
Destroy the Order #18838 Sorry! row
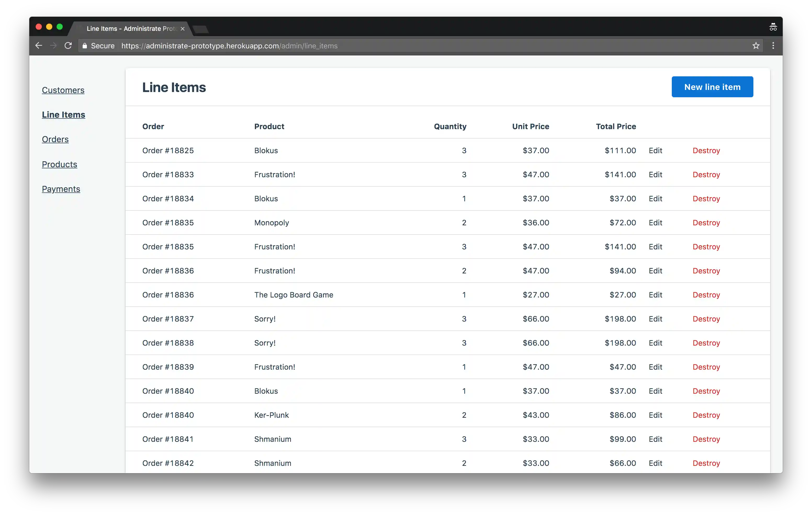pos(706,343)
